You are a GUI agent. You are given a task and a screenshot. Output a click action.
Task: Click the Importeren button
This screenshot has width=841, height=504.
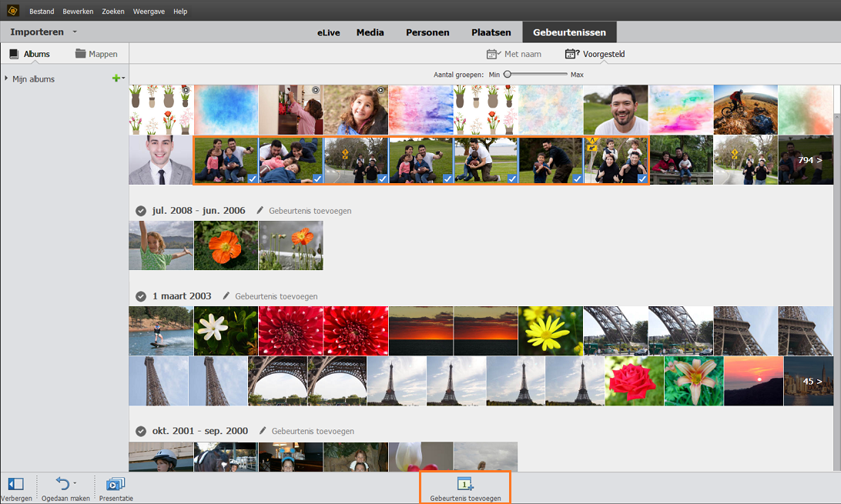[x=37, y=32]
